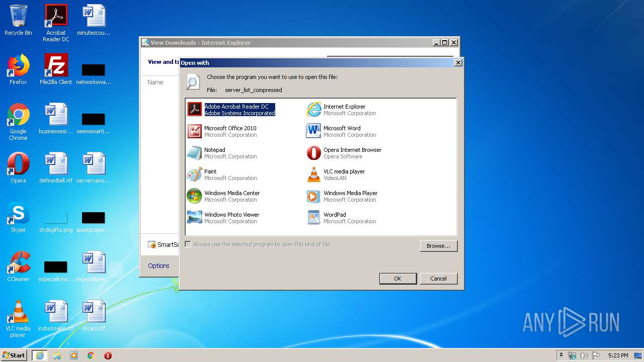This screenshot has height=362, width=644.
Task: Pick the Paint program icon
Action: (194, 174)
